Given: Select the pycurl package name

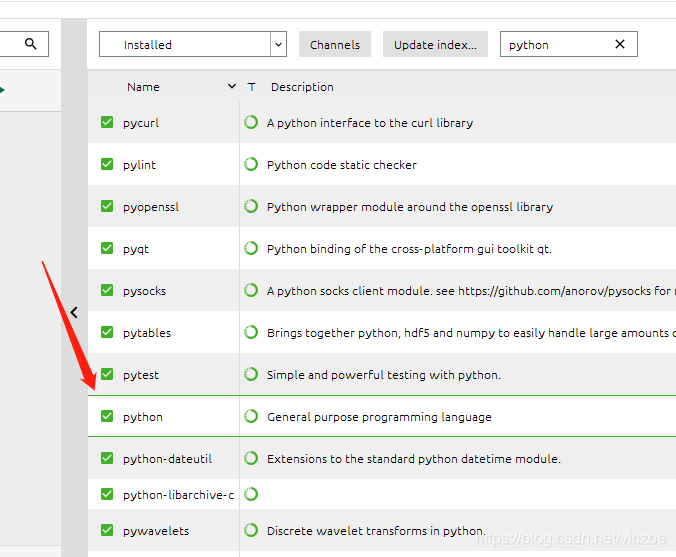Looking at the screenshot, I should point(141,123).
